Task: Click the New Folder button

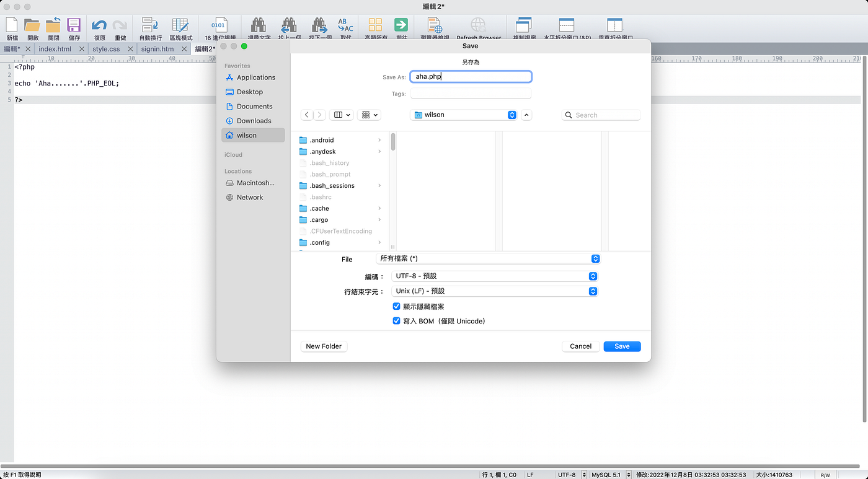Action: pos(324,346)
